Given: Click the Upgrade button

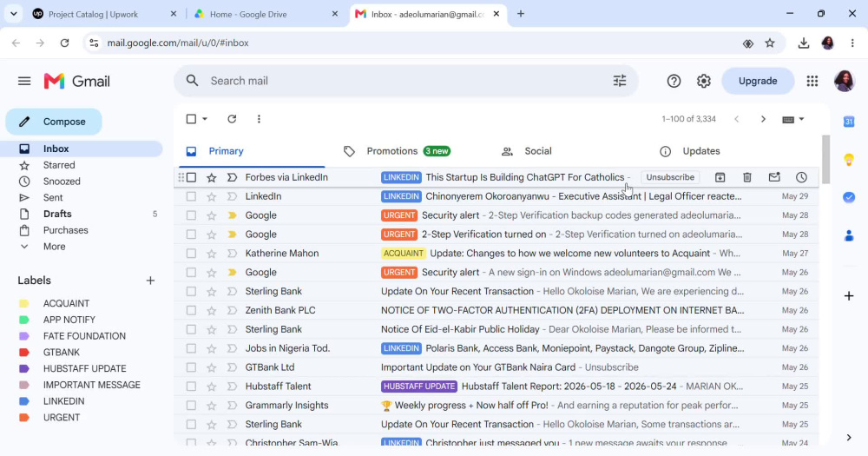Looking at the screenshot, I should 757,81.
